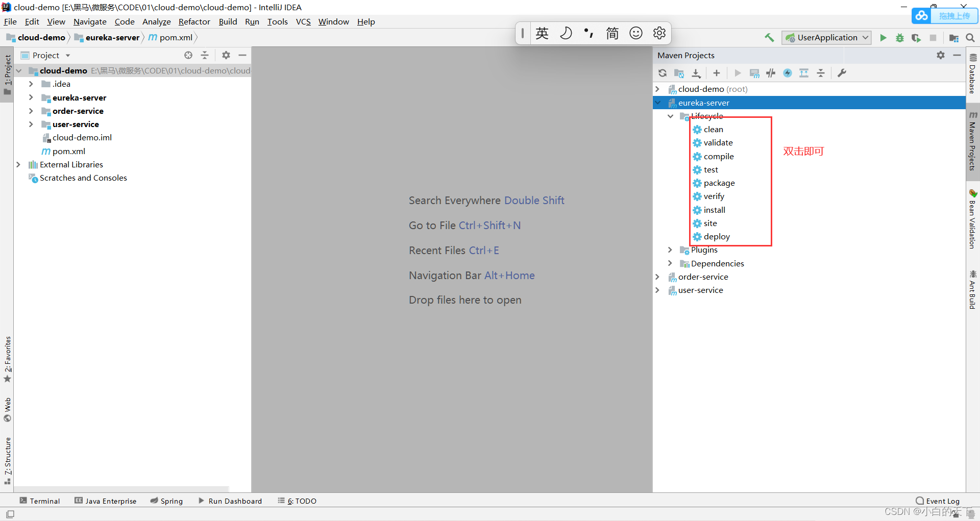The height and width of the screenshot is (521, 980).
Task: Toggle Maven offline mode
Action: click(771, 73)
